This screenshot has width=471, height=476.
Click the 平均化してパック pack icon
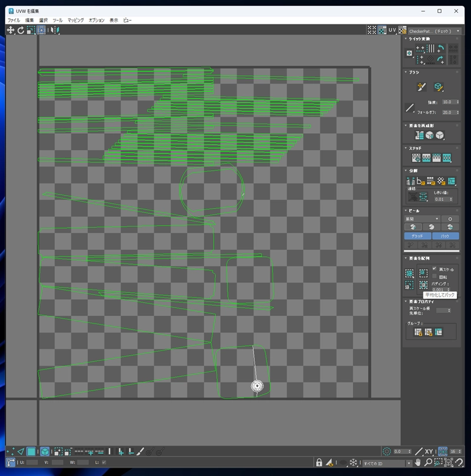(423, 285)
